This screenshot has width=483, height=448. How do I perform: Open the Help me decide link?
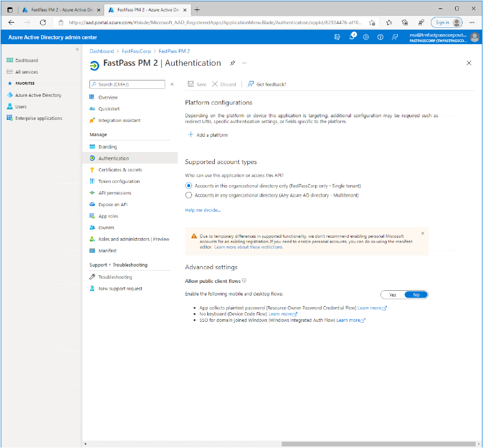[x=203, y=210]
